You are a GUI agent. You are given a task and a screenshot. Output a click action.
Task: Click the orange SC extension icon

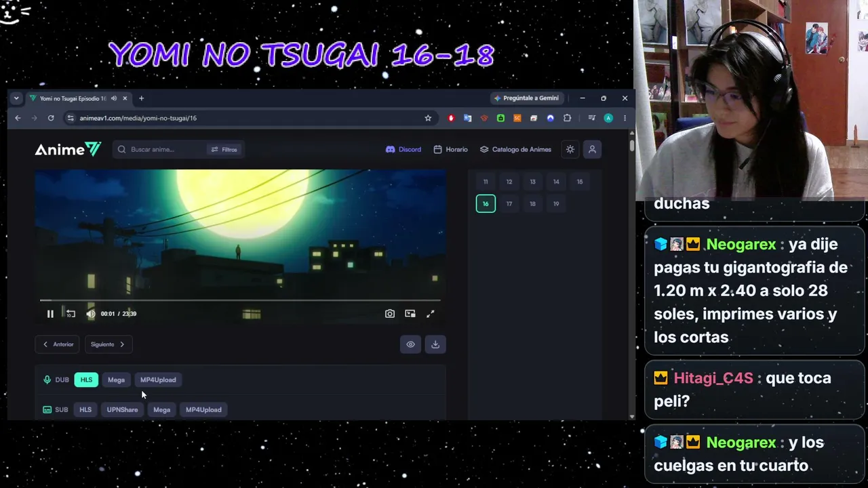pyautogui.click(x=517, y=118)
